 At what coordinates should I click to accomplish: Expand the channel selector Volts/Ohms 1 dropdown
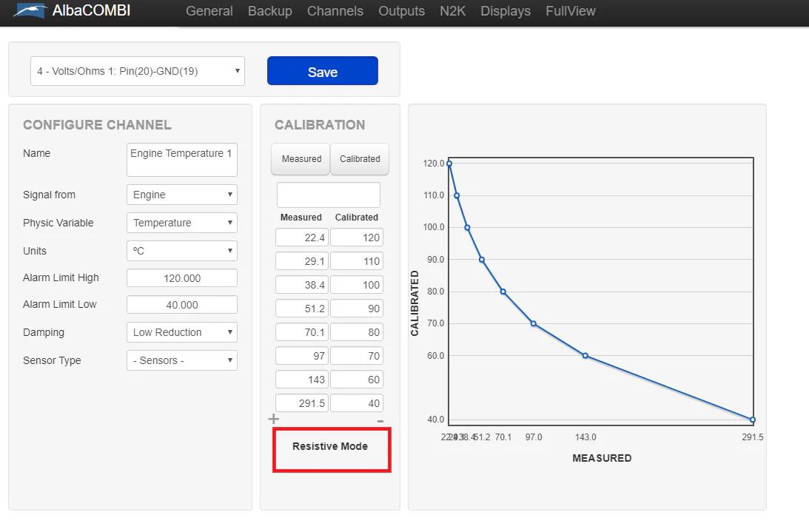pyautogui.click(x=137, y=71)
